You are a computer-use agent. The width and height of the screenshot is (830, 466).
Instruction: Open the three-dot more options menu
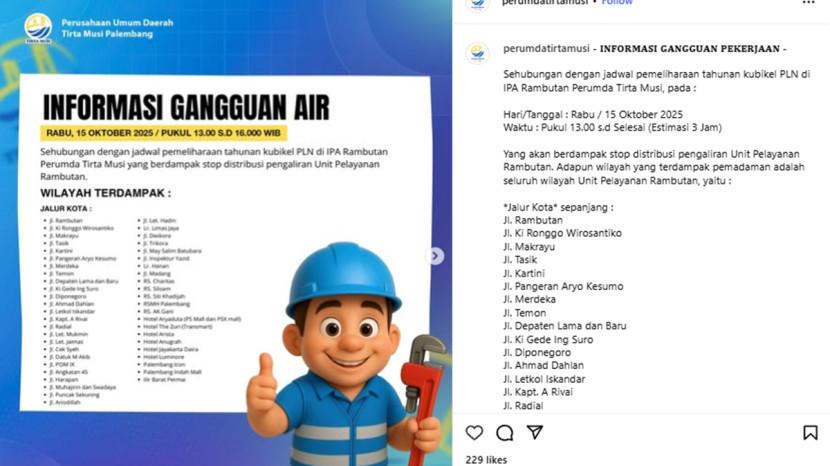tap(808, 3)
